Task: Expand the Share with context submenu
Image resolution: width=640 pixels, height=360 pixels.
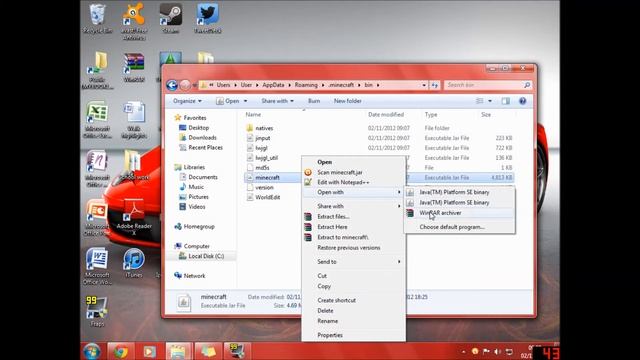Action: coord(353,206)
